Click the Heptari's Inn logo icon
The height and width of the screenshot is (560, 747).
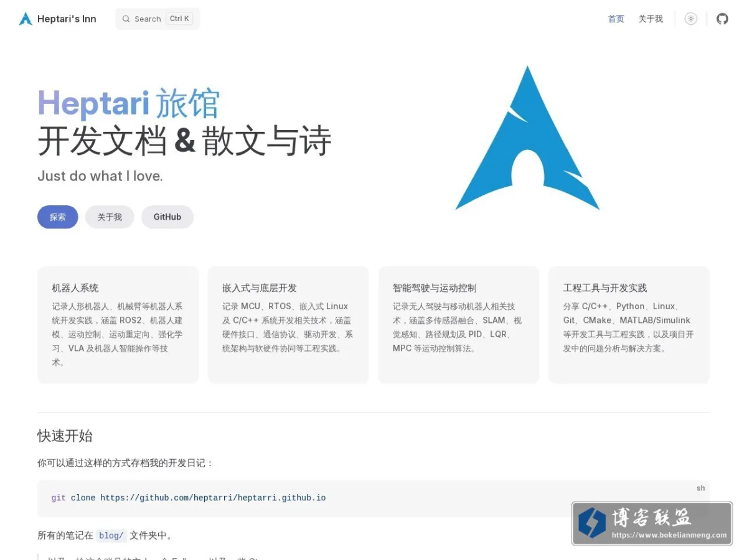click(26, 19)
